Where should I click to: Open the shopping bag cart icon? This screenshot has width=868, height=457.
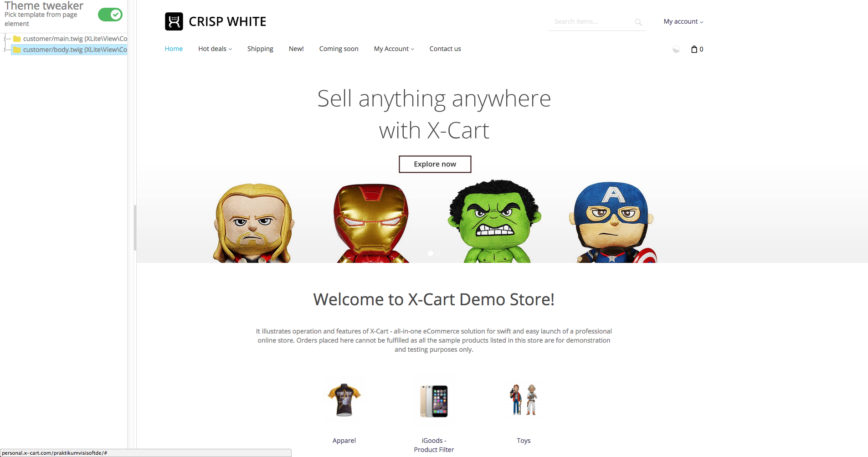(694, 49)
